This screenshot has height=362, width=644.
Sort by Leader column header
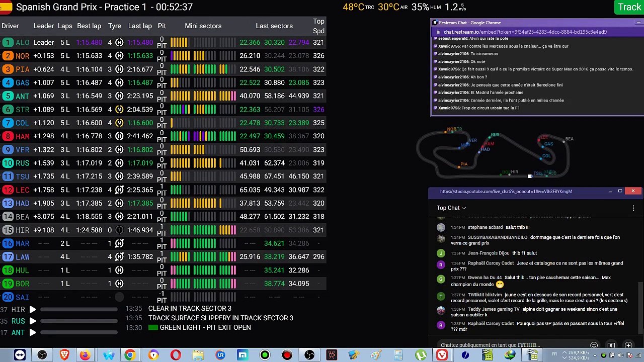click(43, 26)
